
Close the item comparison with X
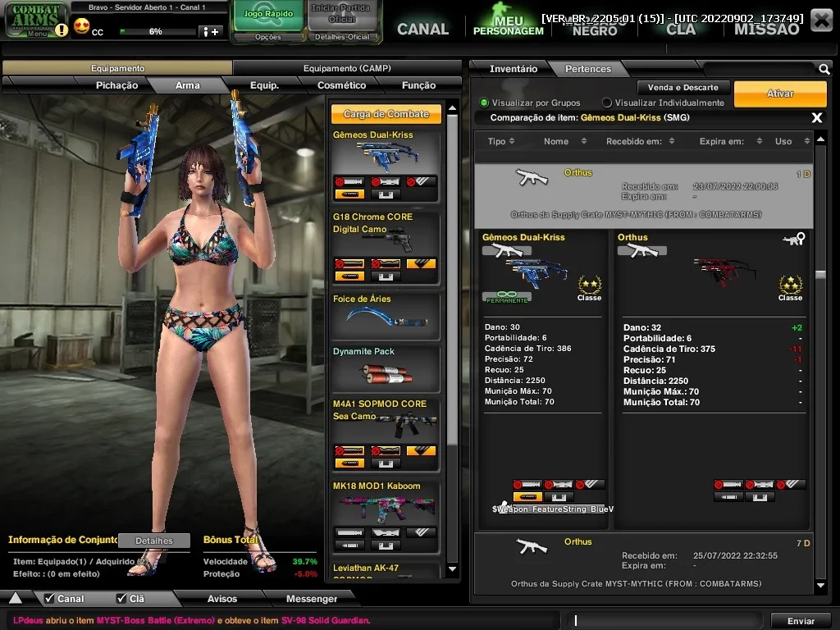(816, 117)
